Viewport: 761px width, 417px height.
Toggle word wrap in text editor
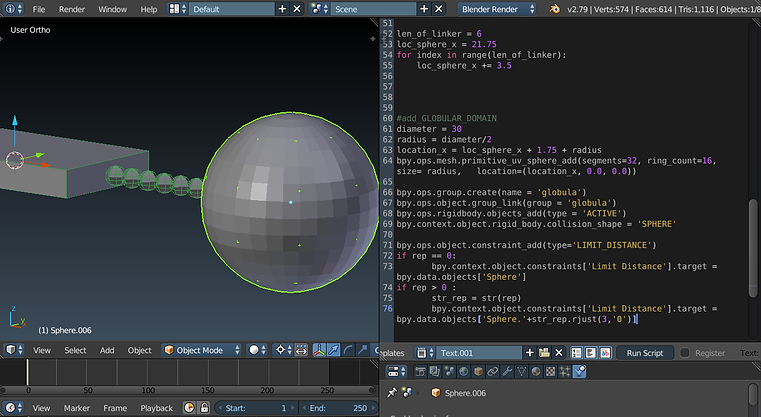coord(591,353)
